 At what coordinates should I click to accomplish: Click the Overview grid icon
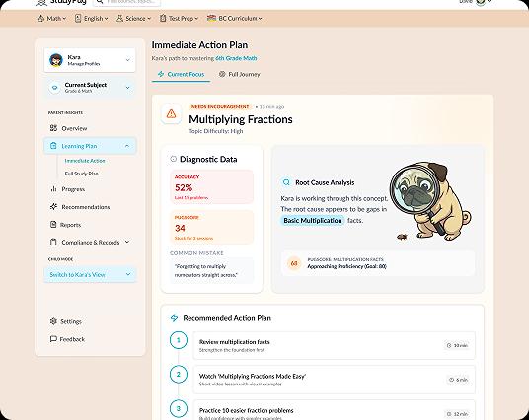(53, 128)
